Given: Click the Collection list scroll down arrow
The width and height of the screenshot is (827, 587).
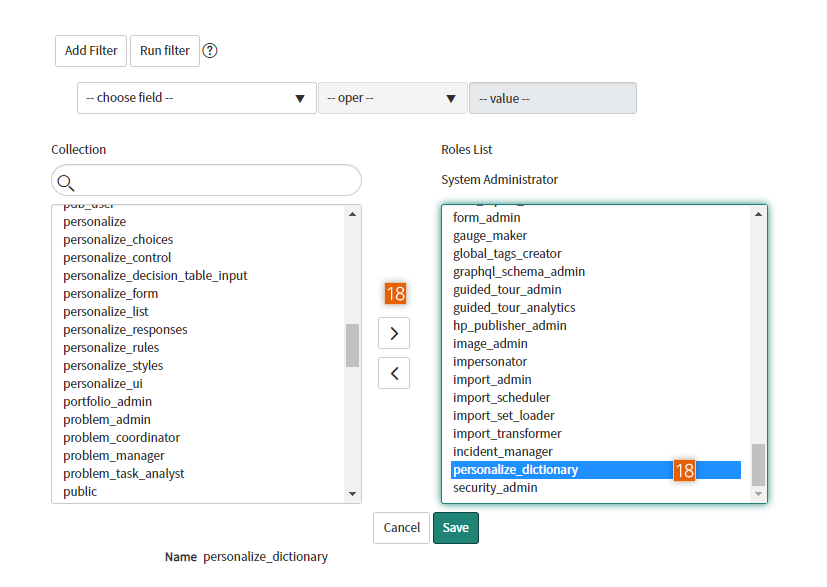Looking at the screenshot, I should pyautogui.click(x=352, y=494).
